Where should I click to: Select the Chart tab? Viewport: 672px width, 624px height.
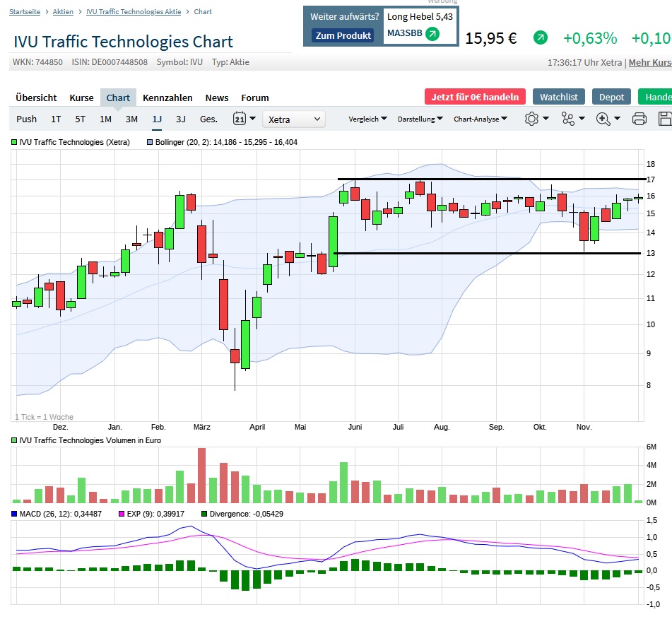[x=118, y=98]
